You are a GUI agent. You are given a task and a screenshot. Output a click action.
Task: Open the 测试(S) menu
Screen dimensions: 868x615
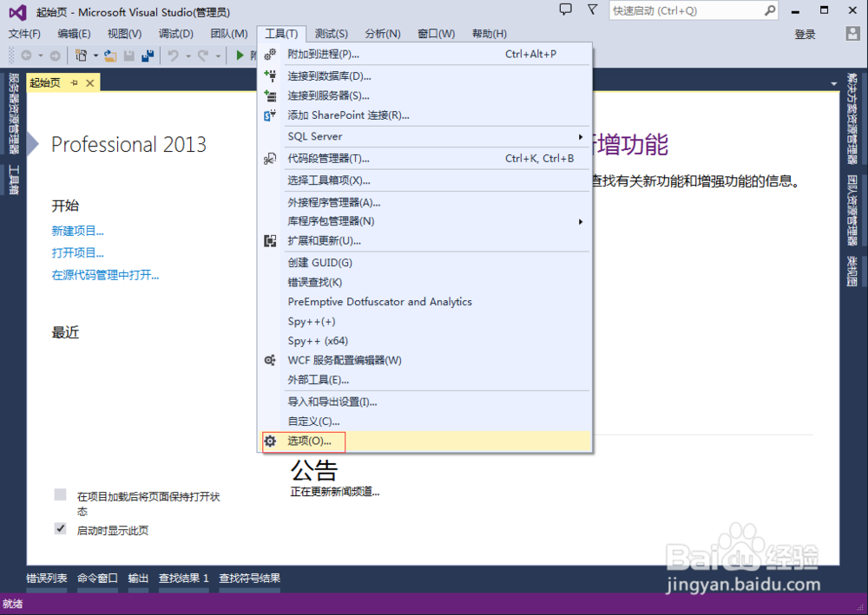pyautogui.click(x=331, y=34)
